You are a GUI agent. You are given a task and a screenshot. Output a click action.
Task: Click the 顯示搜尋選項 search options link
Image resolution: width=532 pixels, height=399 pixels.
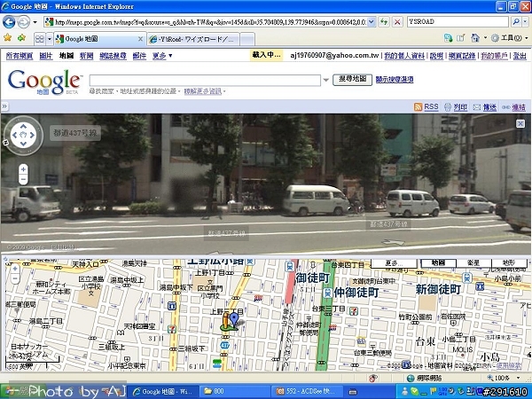tap(395, 80)
